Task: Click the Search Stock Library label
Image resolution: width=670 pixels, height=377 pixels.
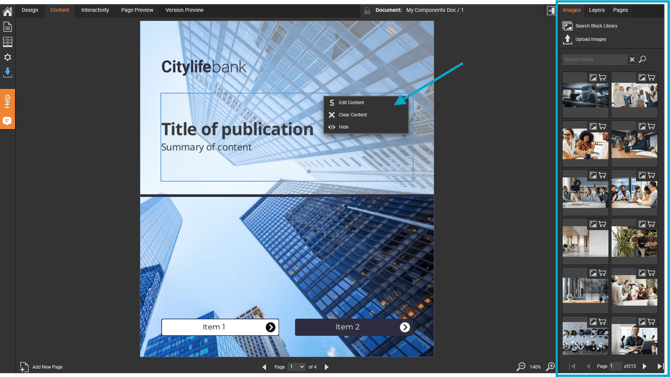Action: pyautogui.click(x=596, y=26)
